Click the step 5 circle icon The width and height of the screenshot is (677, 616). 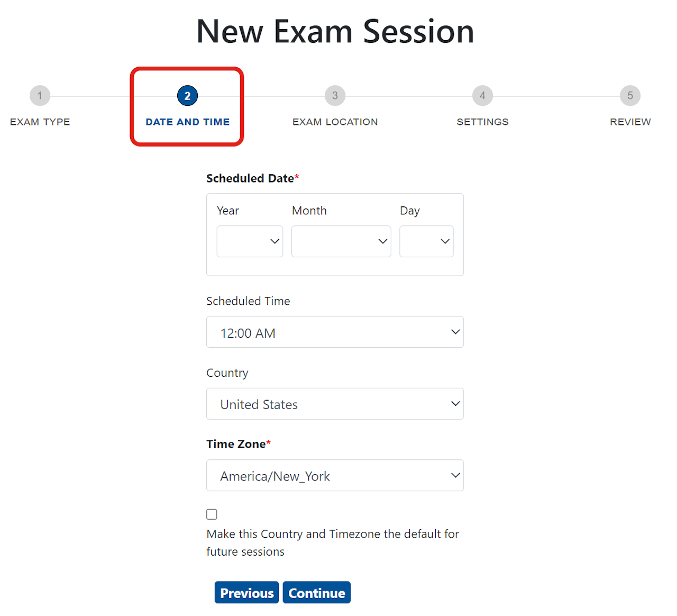(x=630, y=96)
